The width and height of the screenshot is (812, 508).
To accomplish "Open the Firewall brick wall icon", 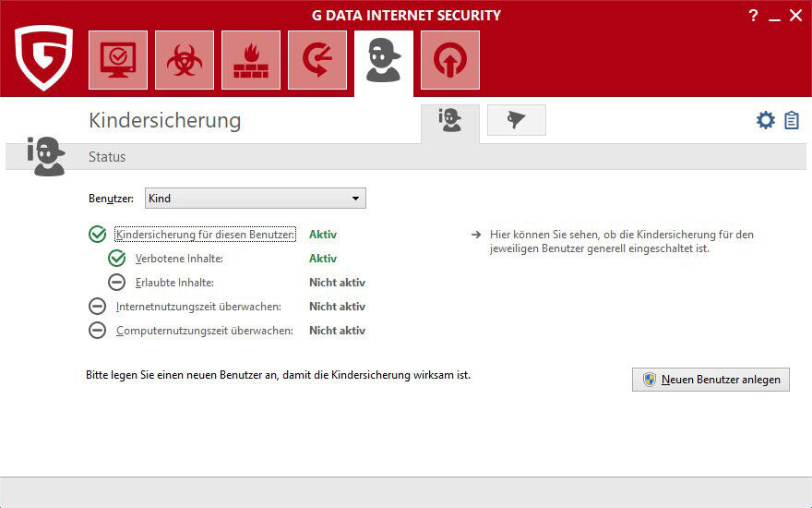I will pos(251,60).
